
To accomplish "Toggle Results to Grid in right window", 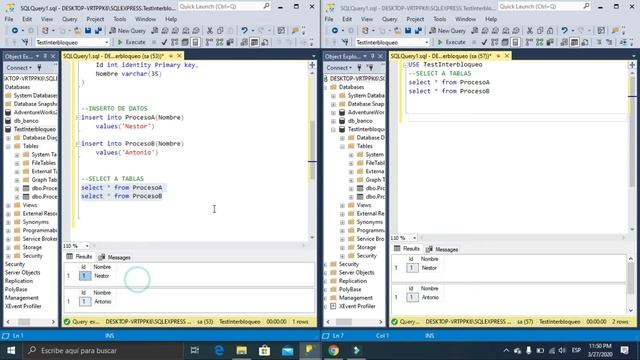I will pos(574,42).
